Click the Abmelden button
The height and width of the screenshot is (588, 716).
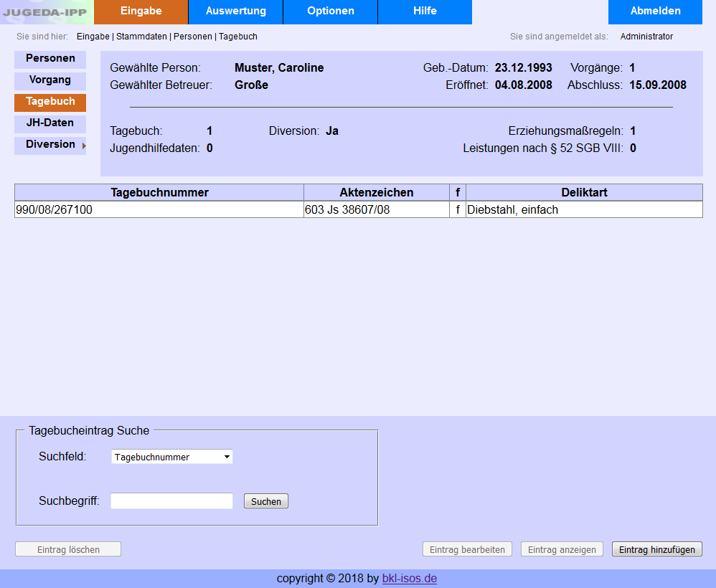point(655,12)
